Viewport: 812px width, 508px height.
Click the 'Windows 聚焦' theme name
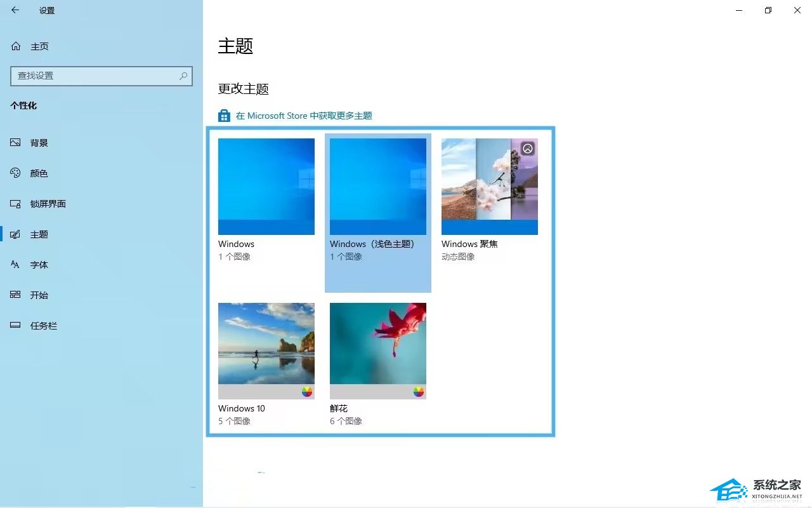click(469, 244)
